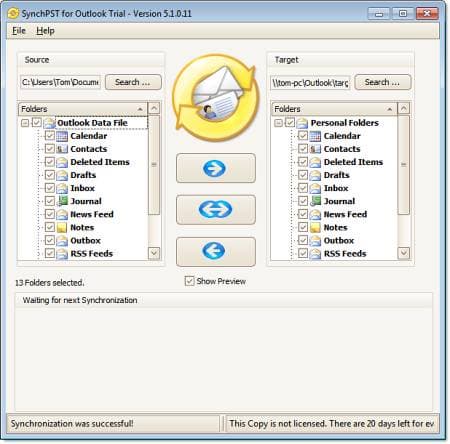The height and width of the screenshot is (444, 450).
Task: Click the right-arrow sync to target button
Action: (x=216, y=168)
